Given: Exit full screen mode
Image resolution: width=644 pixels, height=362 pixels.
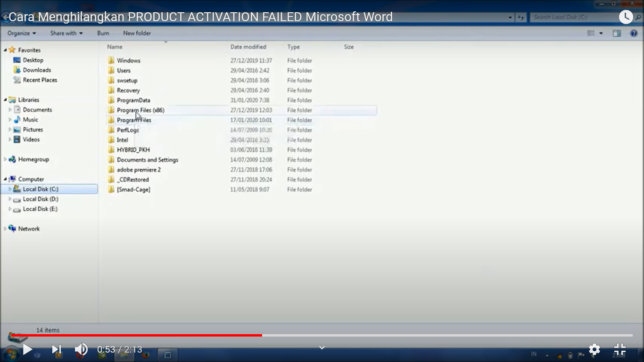Looking at the screenshot, I should [620, 349].
